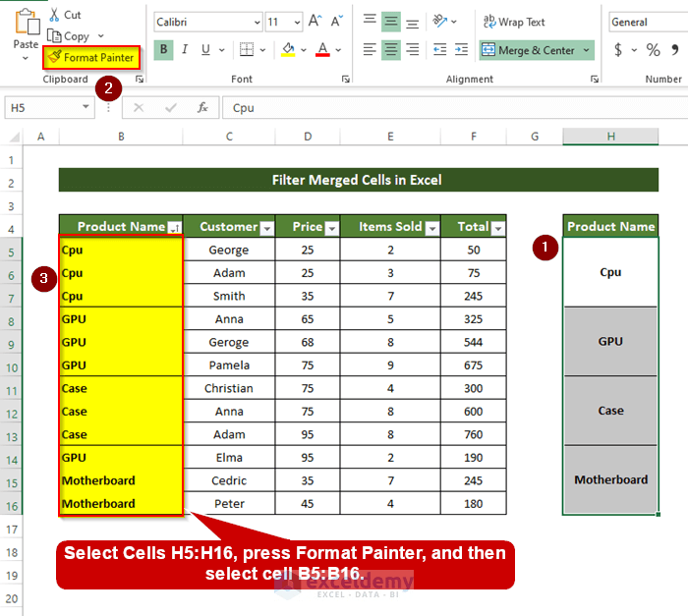This screenshot has width=688, height=616.
Task: Activate the Format Painter brush
Action: click(91, 58)
